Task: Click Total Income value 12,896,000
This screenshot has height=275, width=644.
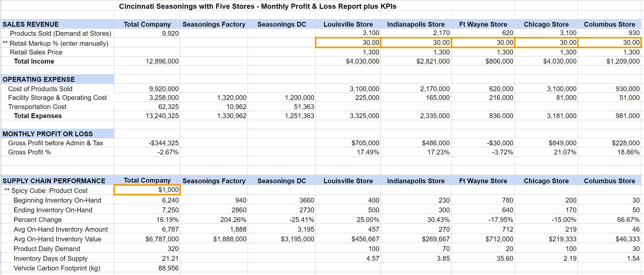Action: pyautogui.click(x=162, y=61)
